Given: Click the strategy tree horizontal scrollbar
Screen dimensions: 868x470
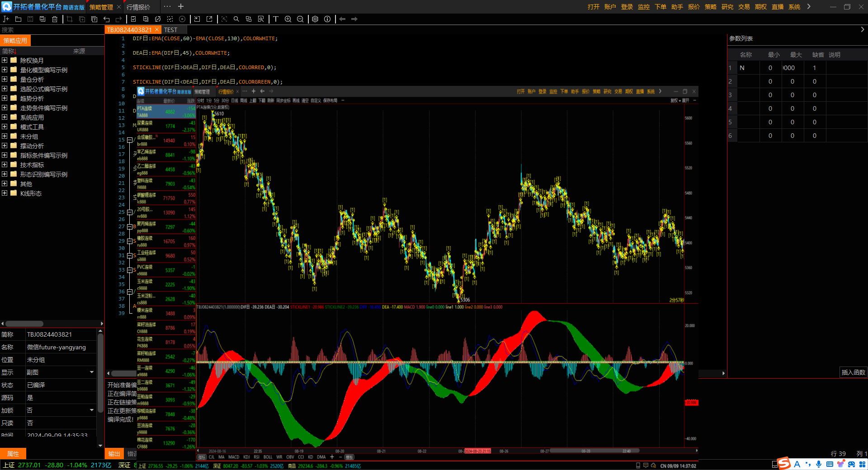Looking at the screenshot, I should click(24, 324).
